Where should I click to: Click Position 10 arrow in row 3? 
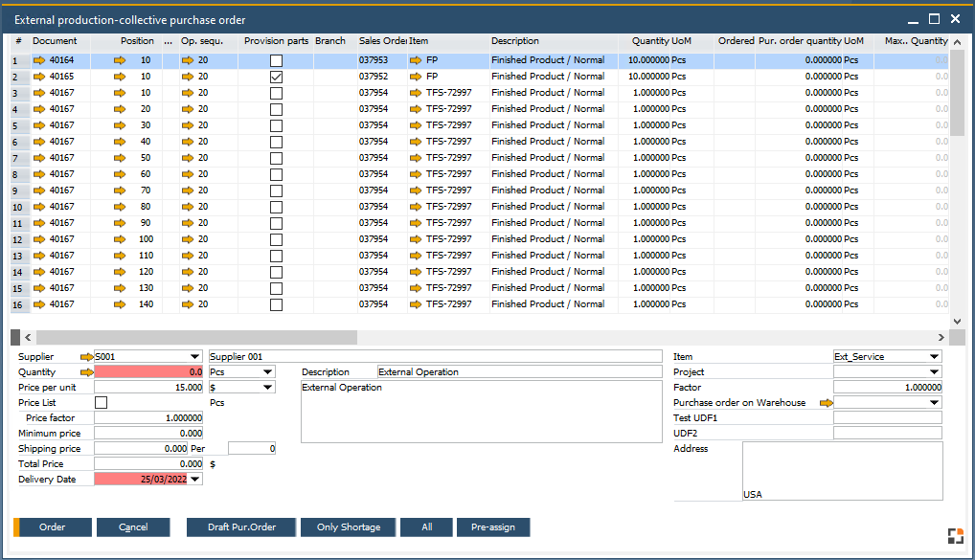[120, 93]
